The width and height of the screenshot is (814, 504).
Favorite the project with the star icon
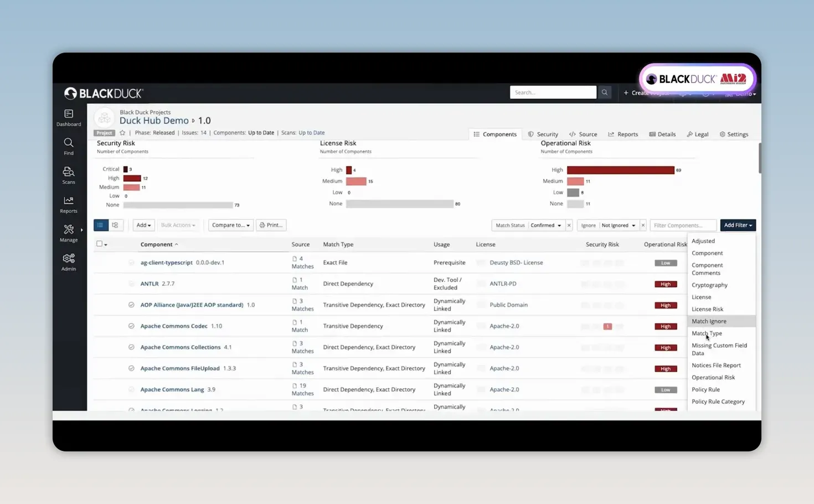[x=122, y=133]
